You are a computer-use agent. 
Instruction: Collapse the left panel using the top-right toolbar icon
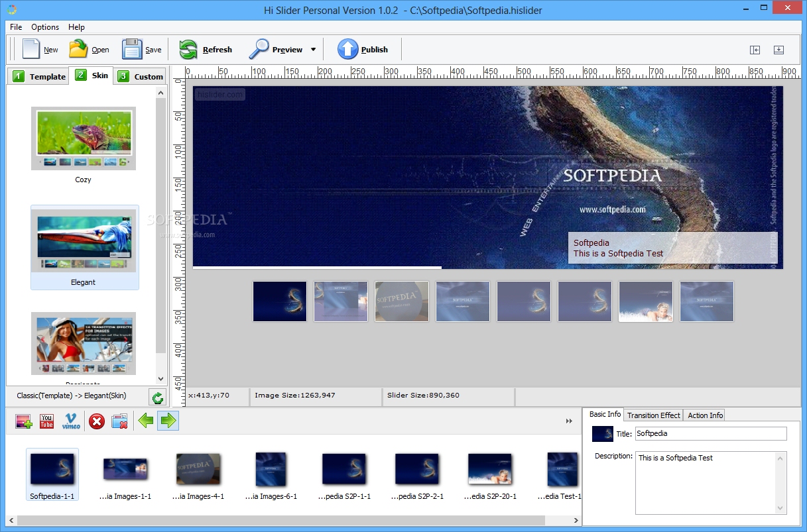pyautogui.click(x=755, y=50)
